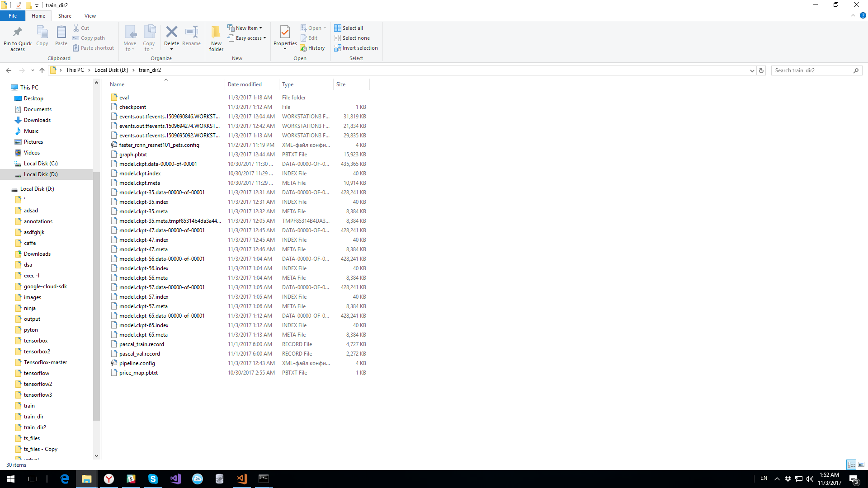
Task: Open the Share ribbon tab
Action: (x=65, y=16)
